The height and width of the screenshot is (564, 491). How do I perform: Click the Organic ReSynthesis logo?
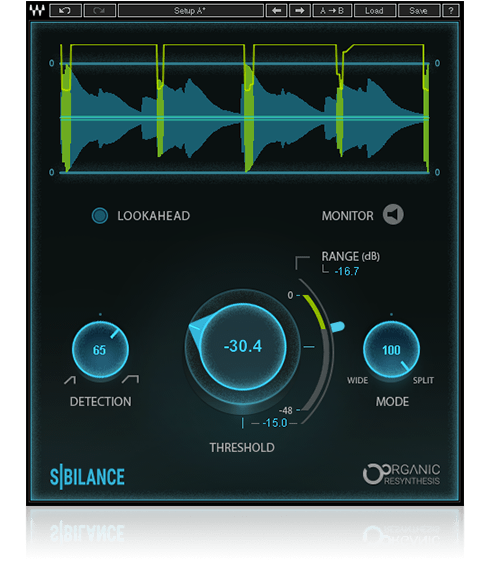[x=401, y=474]
